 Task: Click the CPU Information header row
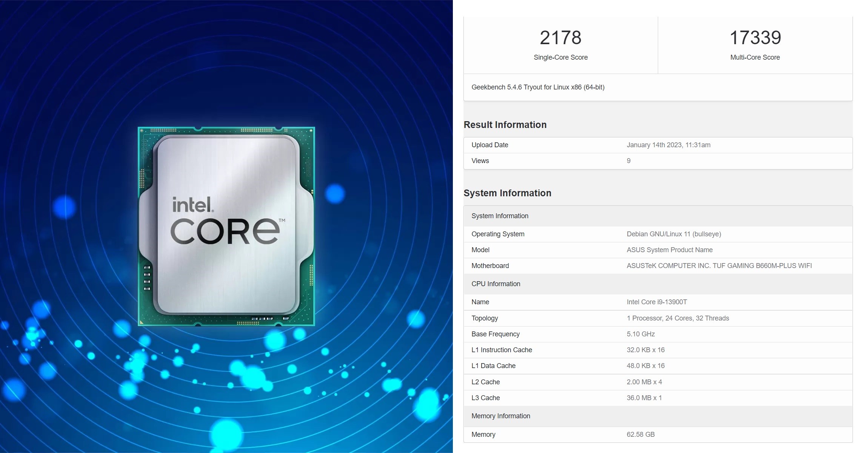click(x=658, y=284)
